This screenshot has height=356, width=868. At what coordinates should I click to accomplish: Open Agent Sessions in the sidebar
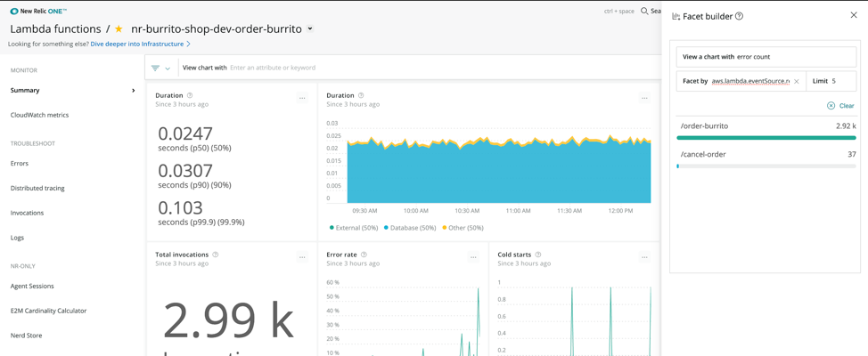(x=32, y=286)
